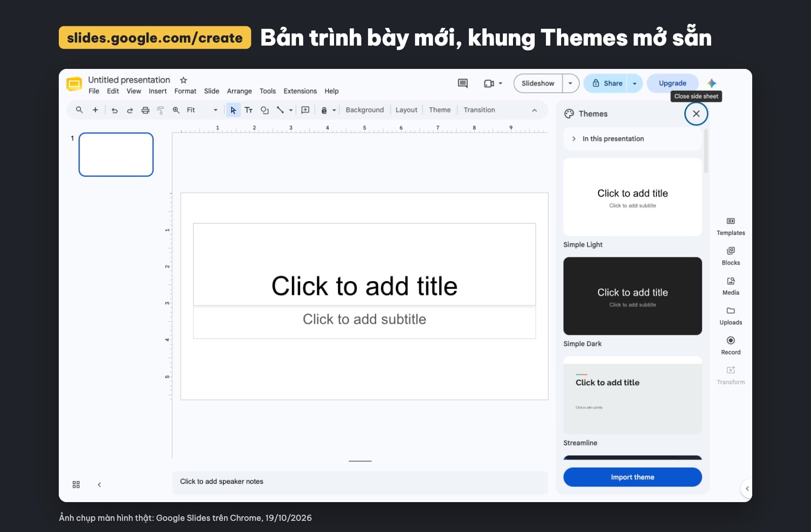Open Blocks in the side rail
Viewport: 811px width, 532px height.
click(731, 256)
